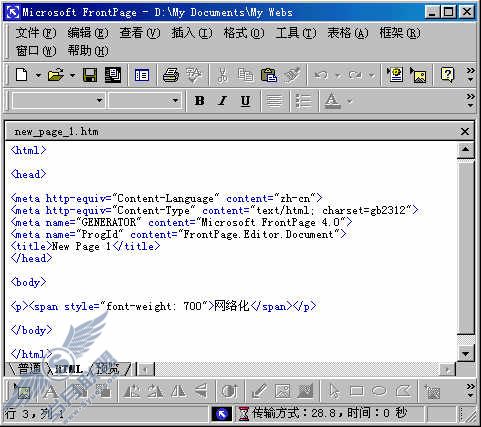
Task: Click the Insert Component icon
Action: (x=395, y=75)
